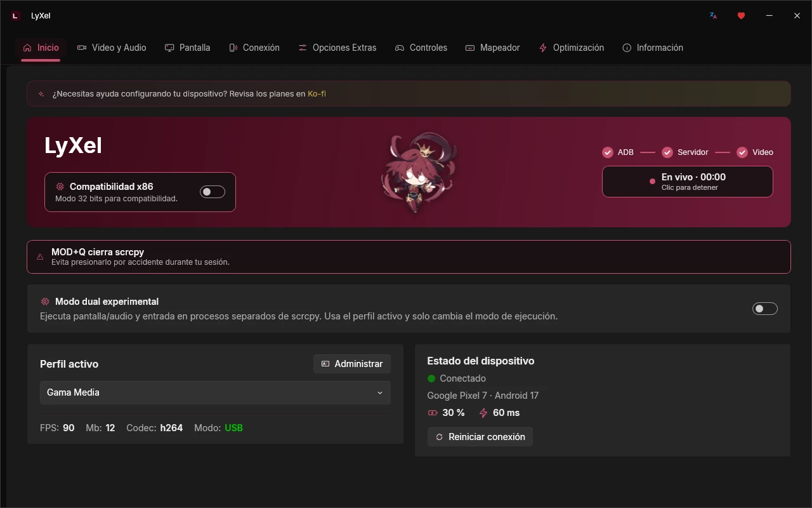Image resolution: width=812 pixels, height=508 pixels.
Task: Open the Mapeador tab
Action: pyautogui.click(x=493, y=48)
